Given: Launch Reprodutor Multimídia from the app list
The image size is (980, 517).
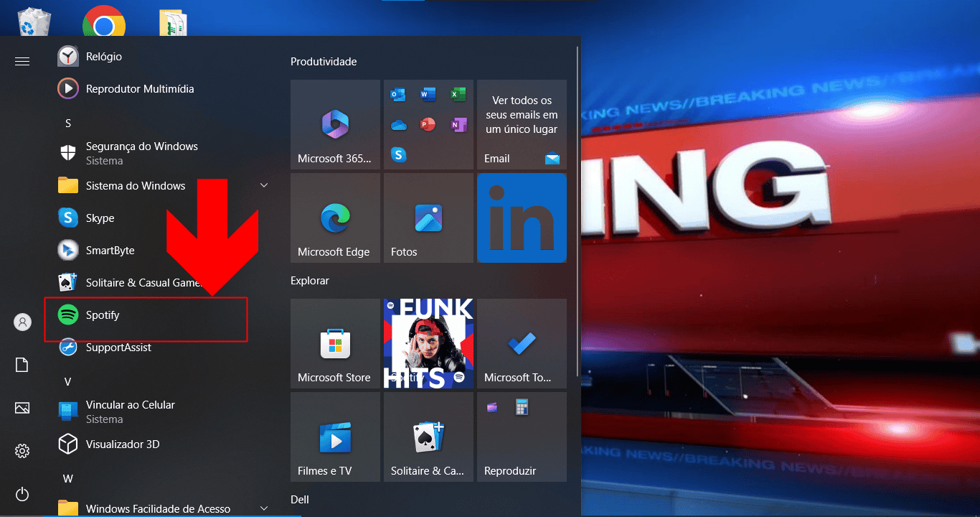Looking at the screenshot, I should coord(162,89).
